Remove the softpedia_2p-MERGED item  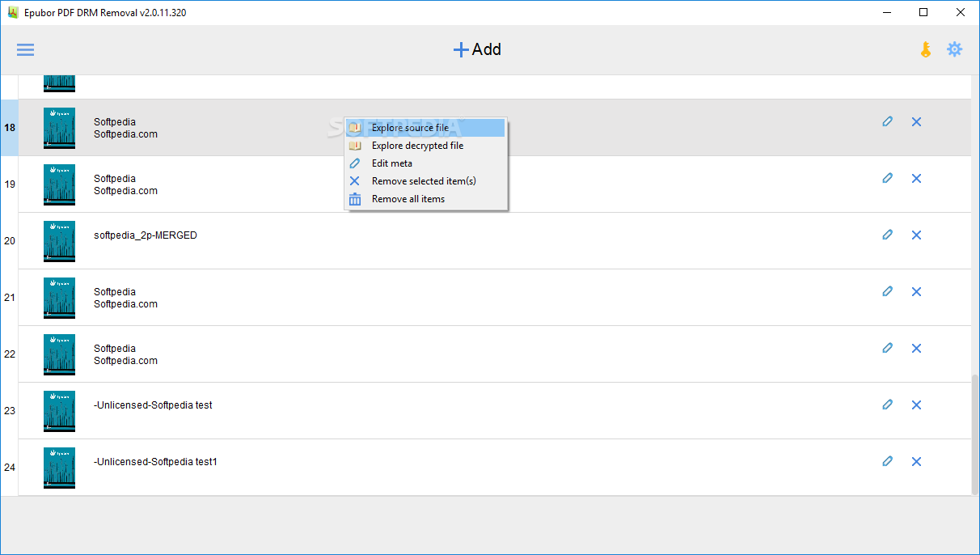[916, 235]
